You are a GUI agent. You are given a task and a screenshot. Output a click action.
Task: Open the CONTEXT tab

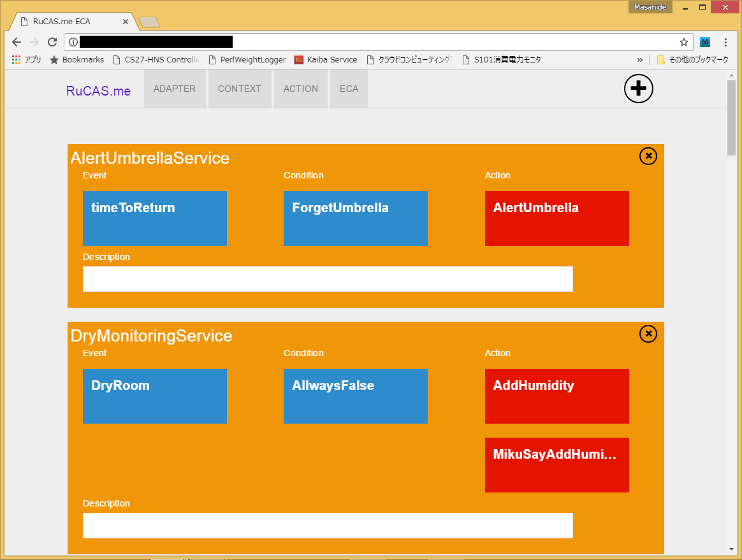(239, 89)
